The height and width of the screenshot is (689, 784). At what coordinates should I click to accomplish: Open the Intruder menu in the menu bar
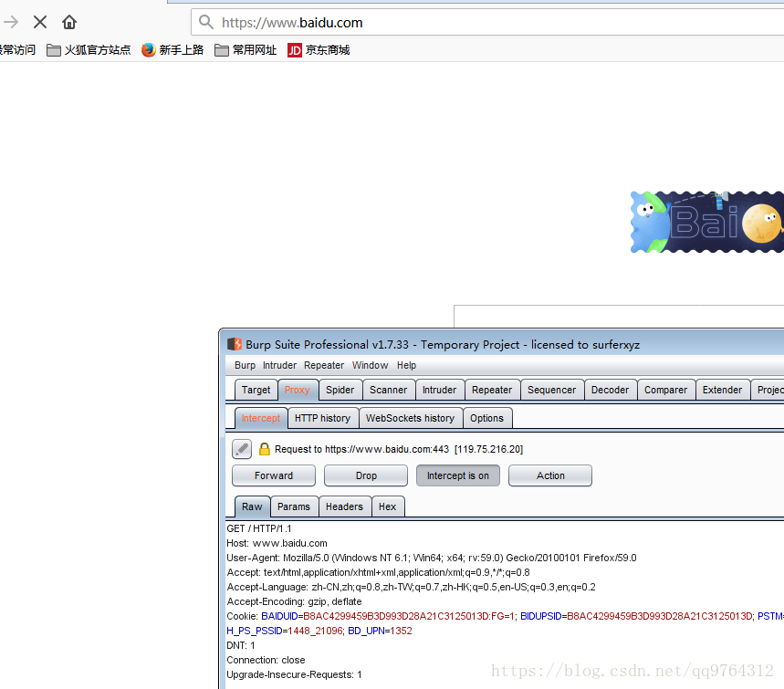tap(279, 366)
